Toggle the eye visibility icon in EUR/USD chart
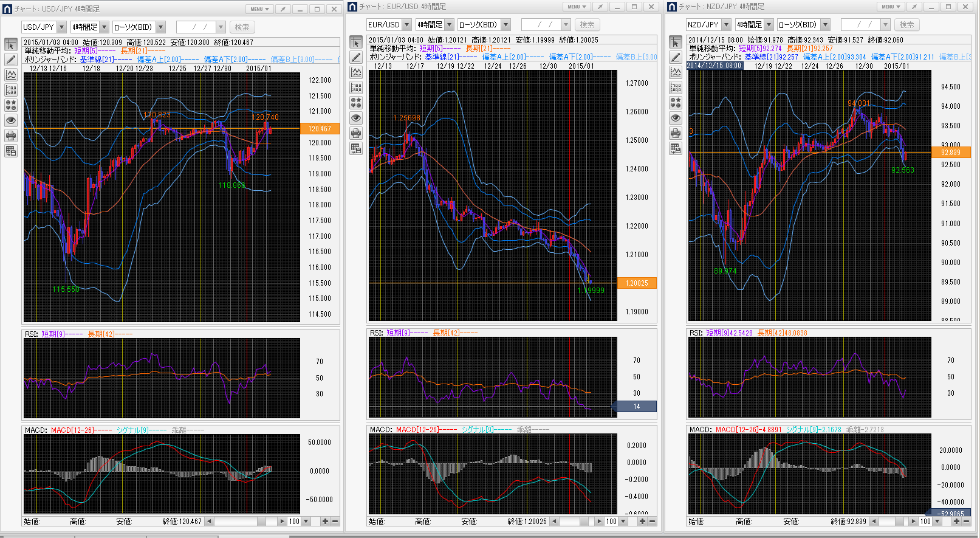This screenshot has height=538, width=980. 356,118
